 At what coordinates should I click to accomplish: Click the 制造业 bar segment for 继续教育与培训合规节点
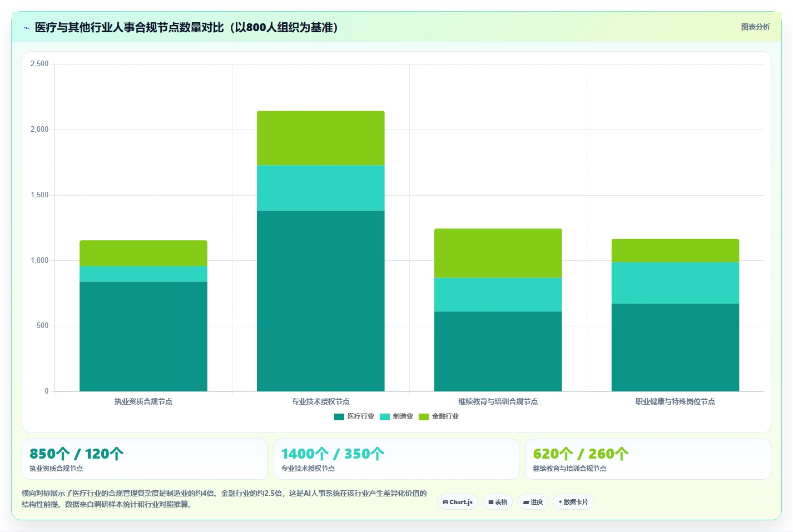[498, 294]
